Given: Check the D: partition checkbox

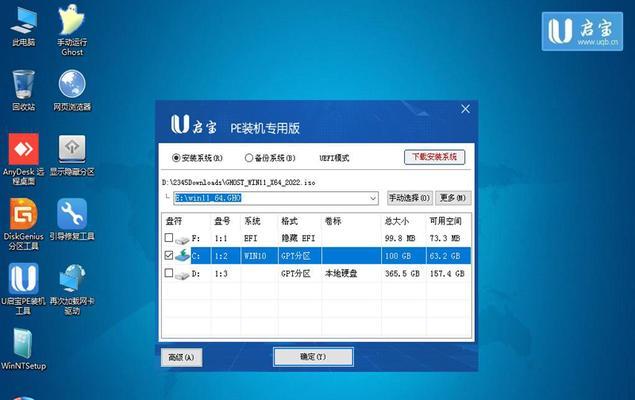Looking at the screenshot, I should coord(169,273).
